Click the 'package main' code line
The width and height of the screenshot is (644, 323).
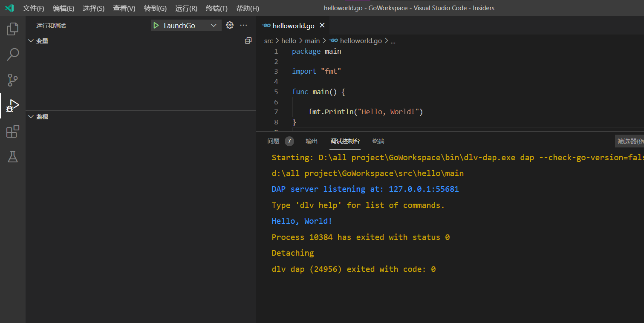coord(317,52)
